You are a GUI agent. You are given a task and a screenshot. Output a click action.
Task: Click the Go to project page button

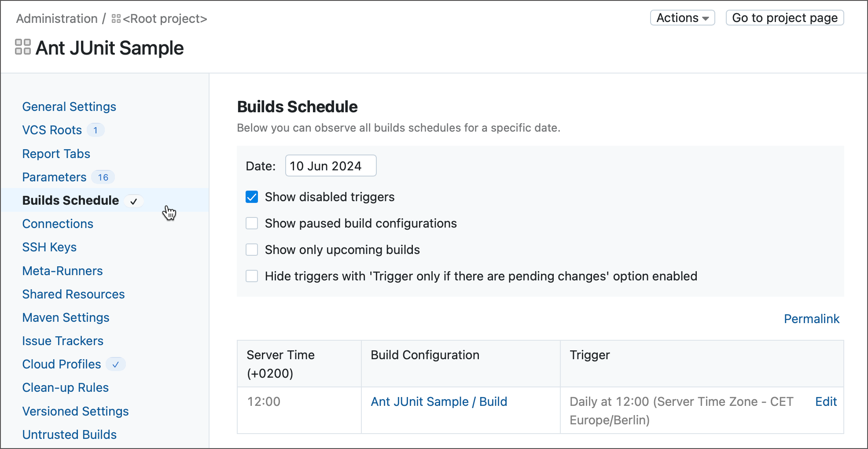pos(785,18)
